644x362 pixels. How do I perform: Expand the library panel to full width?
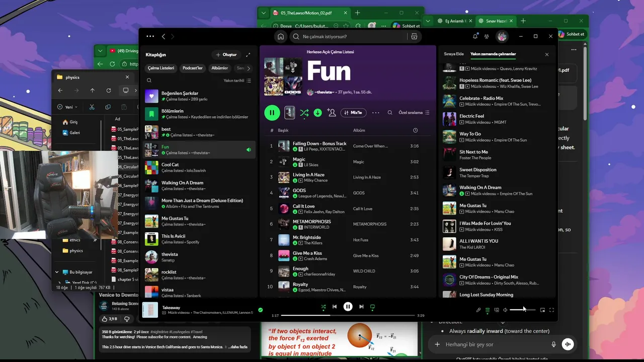click(x=248, y=54)
